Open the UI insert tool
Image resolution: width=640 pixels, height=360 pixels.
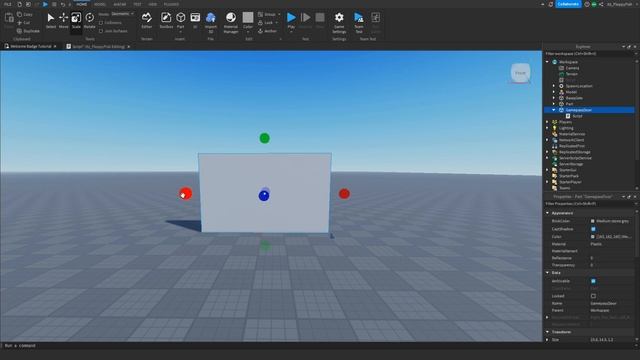(195, 20)
